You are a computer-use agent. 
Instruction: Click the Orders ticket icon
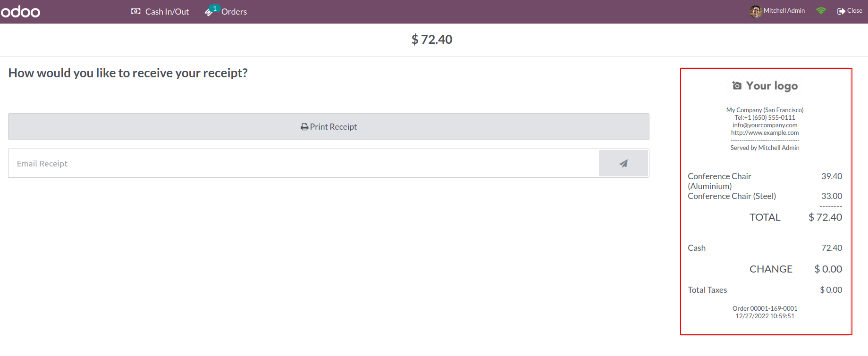click(209, 12)
